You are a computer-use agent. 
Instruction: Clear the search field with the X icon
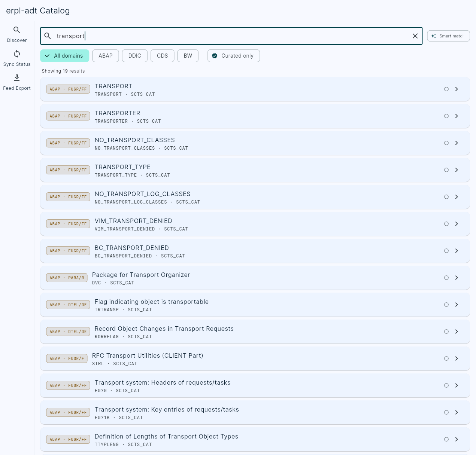point(415,36)
